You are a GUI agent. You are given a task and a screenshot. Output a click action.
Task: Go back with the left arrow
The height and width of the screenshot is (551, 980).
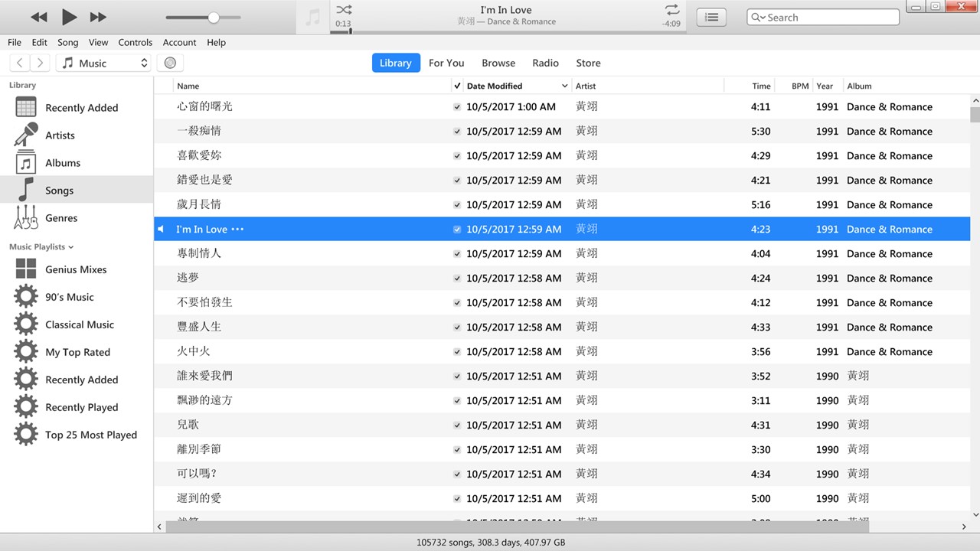pos(20,63)
